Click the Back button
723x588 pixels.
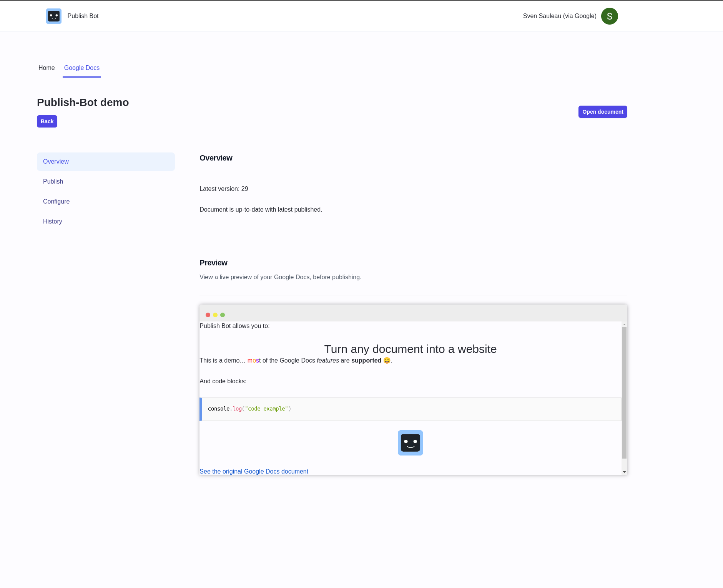click(x=47, y=121)
